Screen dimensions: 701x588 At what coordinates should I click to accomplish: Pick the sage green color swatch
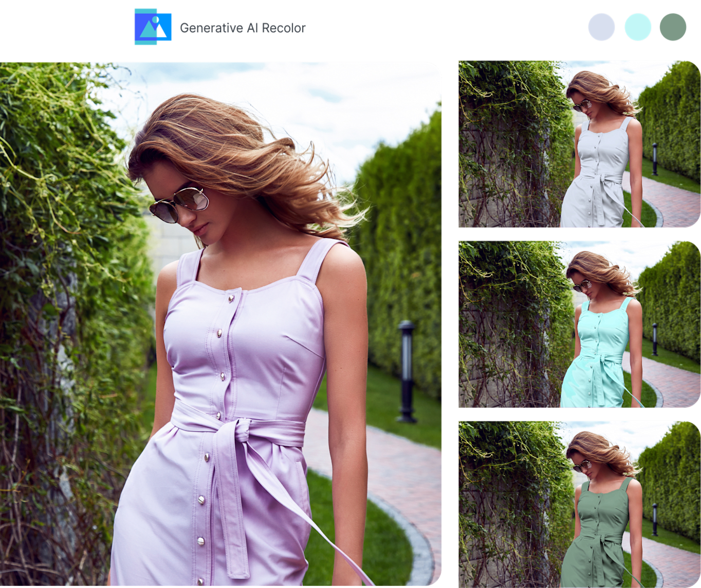[673, 27]
